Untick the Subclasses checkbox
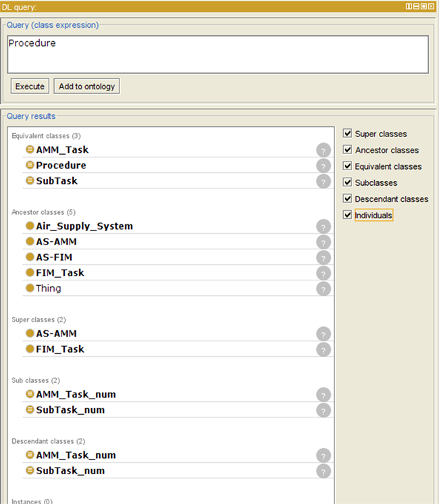The height and width of the screenshot is (504, 439). click(347, 182)
